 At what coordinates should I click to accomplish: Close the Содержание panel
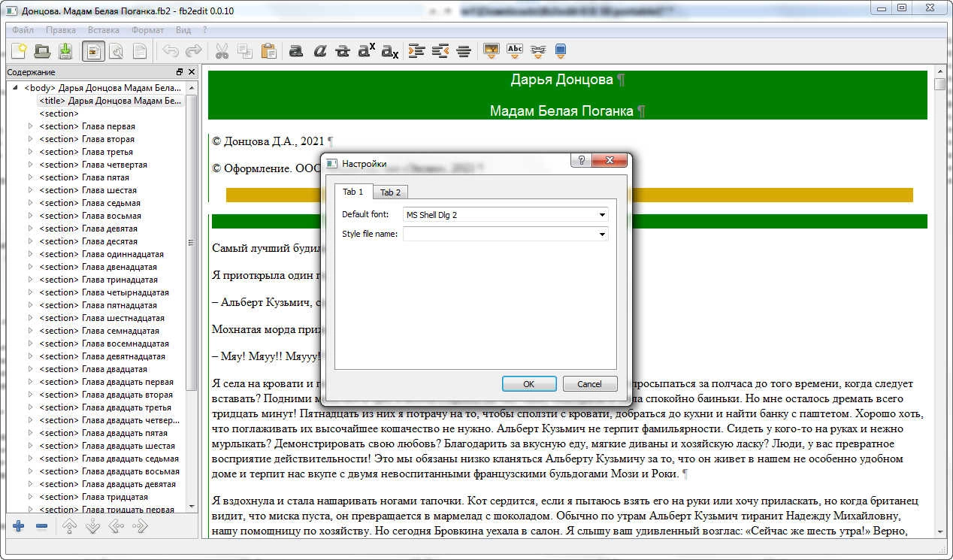pyautogui.click(x=192, y=72)
